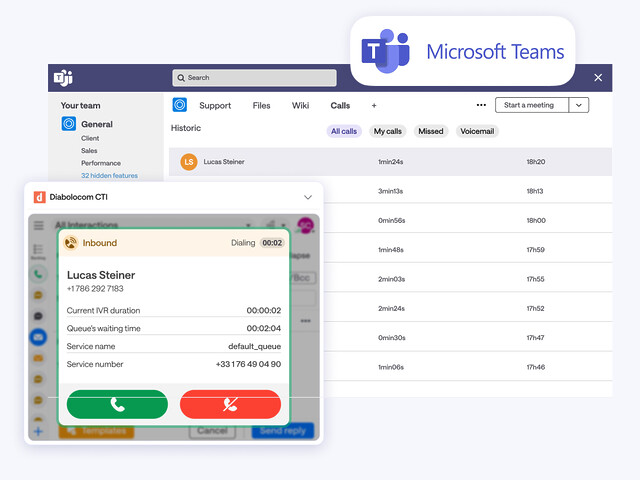
Task: Expand the 32 hidden features link
Action: pyautogui.click(x=109, y=175)
